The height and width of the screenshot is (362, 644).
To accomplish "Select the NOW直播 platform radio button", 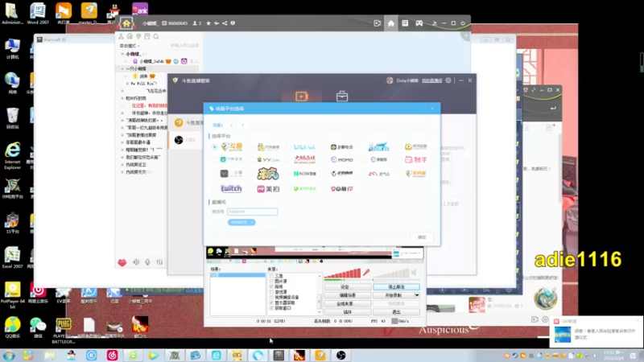I will [289, 174].
